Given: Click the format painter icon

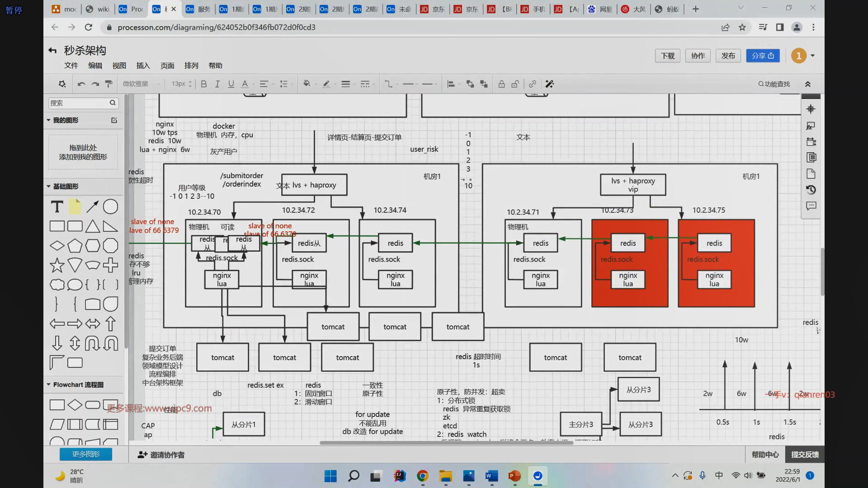Looking at the screenshot, I should click(x=109, y=84).
